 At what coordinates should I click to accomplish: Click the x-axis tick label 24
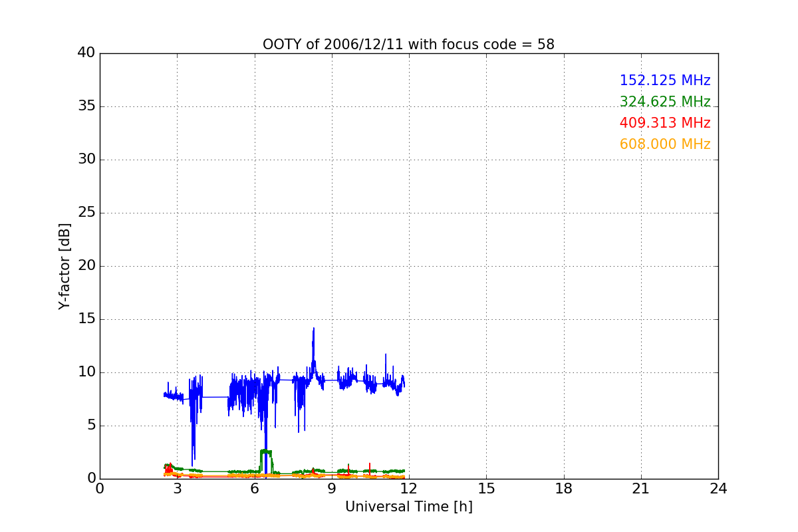coord(718,489)
